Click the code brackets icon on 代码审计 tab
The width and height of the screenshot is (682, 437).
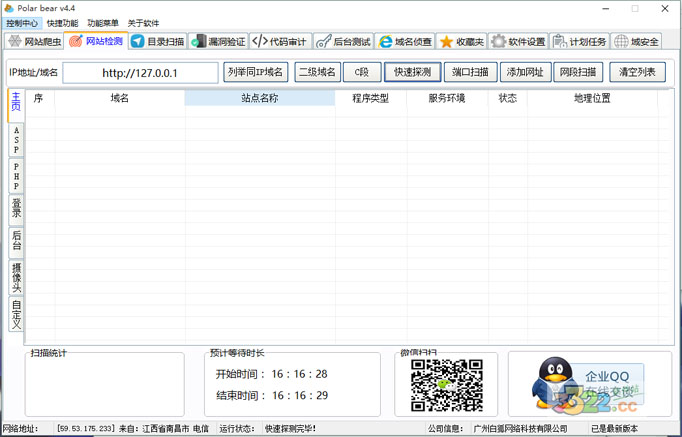pos(260,41)
